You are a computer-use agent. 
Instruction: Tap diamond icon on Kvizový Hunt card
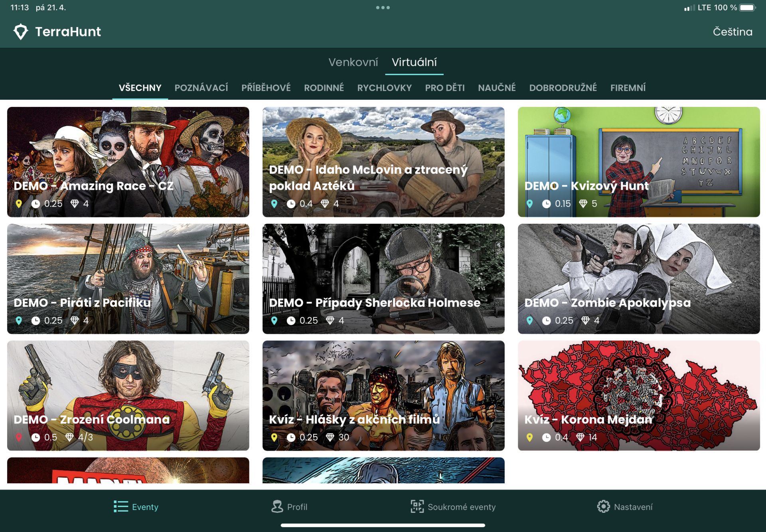pyautogui.click(x=583, y=204)
